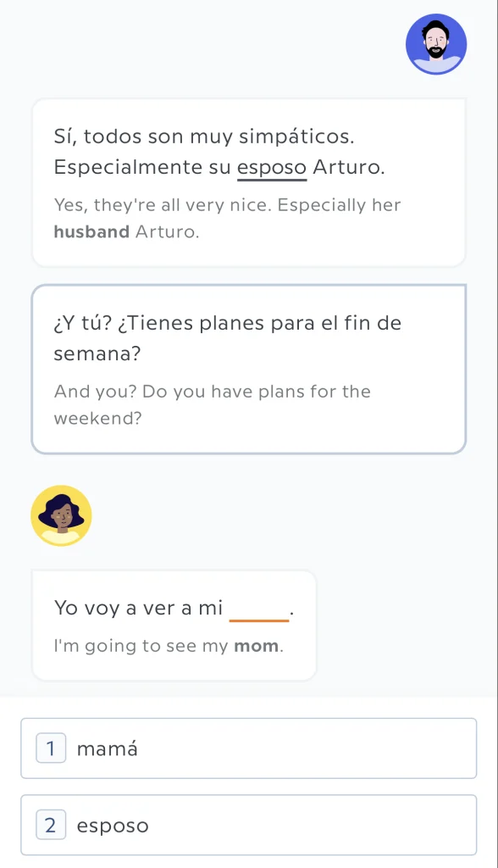Click the orange underline beneath the blank

[261, 620]
